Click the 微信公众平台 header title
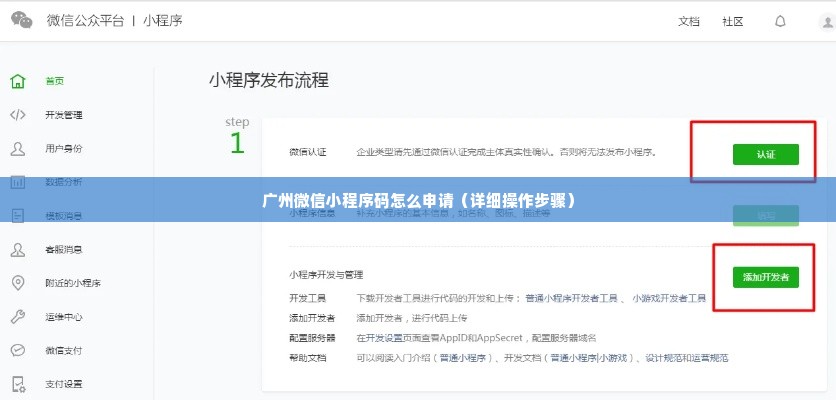Viewport: 836px width, 400px height. click(85, 21)
